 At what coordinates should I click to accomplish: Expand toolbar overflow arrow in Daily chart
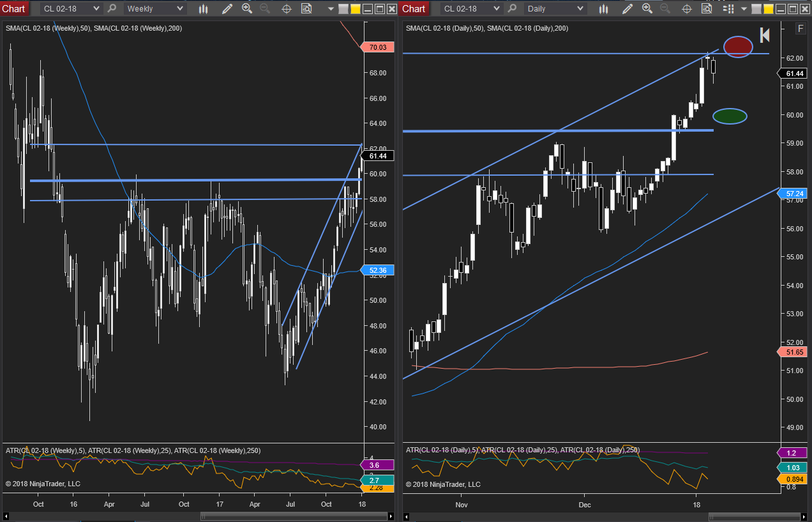(x=744, y=9)
